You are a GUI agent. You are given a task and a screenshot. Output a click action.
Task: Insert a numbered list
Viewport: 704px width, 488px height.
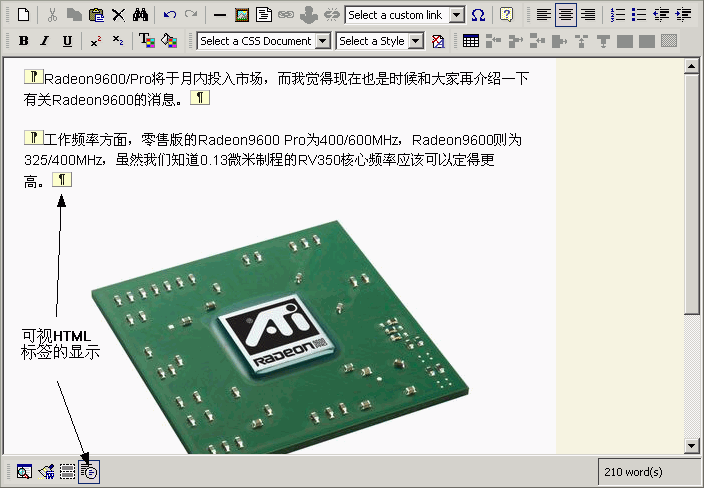click(617, 15)
